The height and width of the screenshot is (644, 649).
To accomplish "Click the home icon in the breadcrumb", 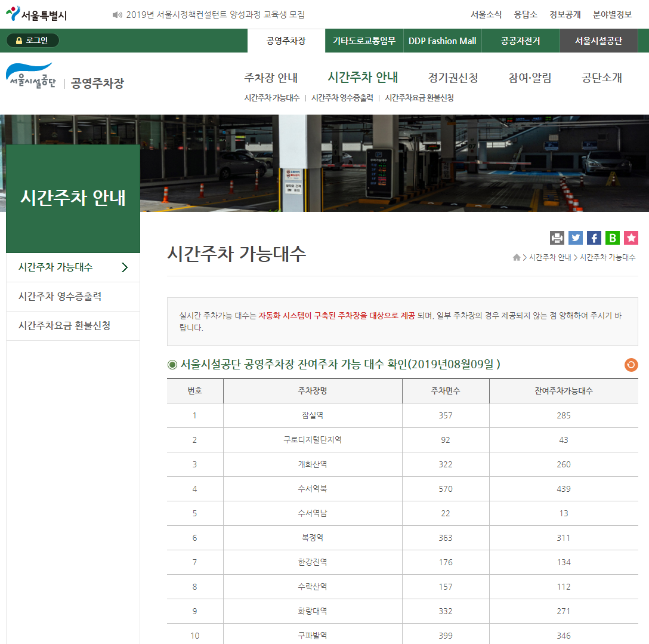I will pyautogui.click(x=517, y=257).
